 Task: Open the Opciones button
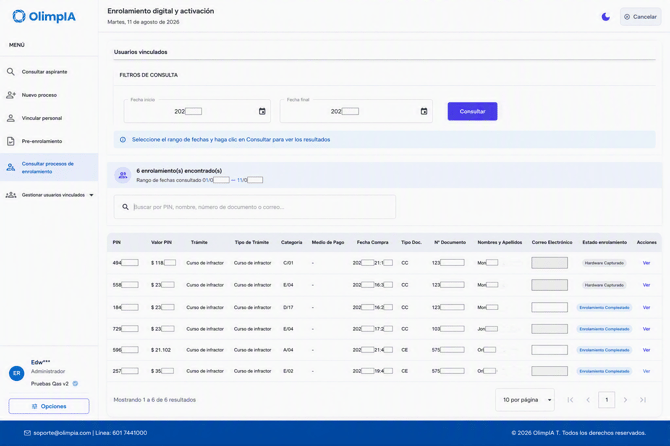click(x=49, y=406)
